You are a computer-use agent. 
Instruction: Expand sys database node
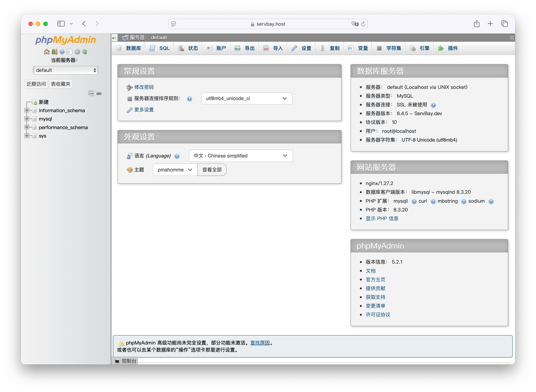pos(27,136)
